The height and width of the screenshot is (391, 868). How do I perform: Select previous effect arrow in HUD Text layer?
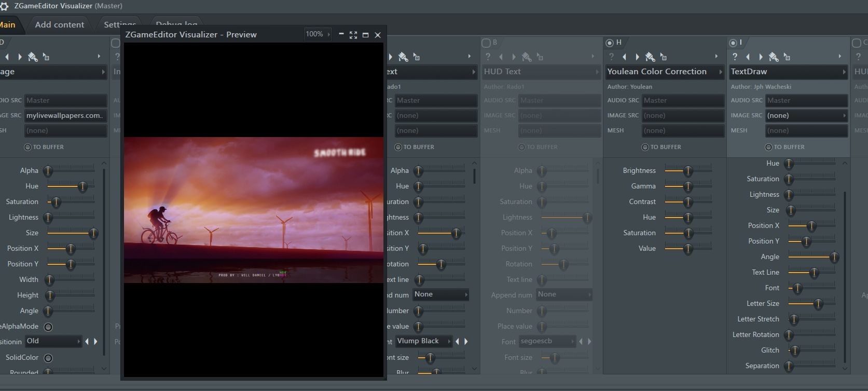coord(501,57)
